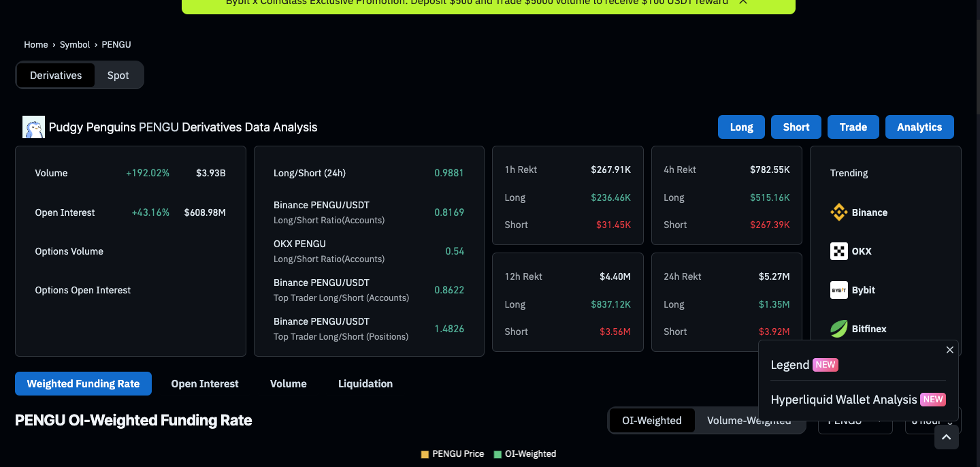Click PENGU OI-Weighted Funding Rate heading
The image size is (980, 467).
[x=133, y=421]
